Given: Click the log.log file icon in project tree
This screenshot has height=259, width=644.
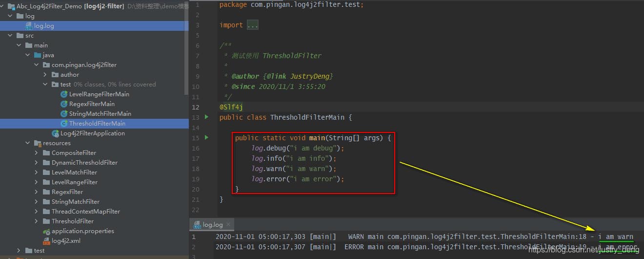Looking at the screenshot, I should click(x=29, y=26).
